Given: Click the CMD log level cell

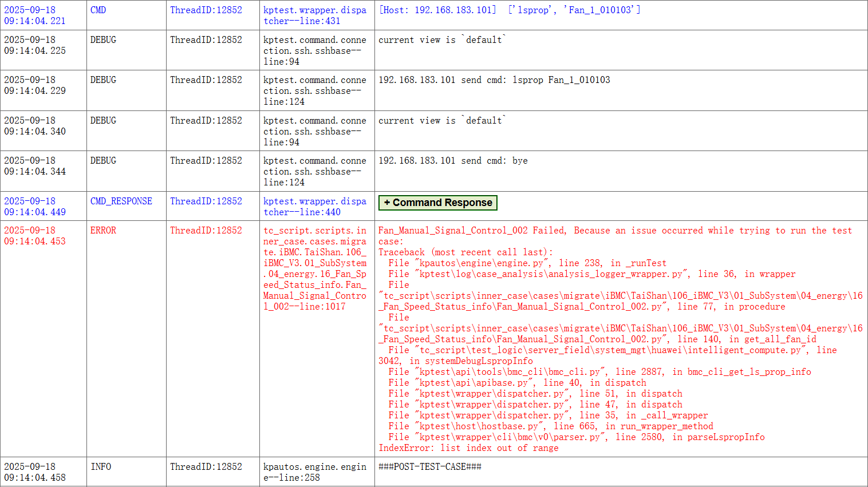Looking at the screenshot, I should tap(98, 10).
